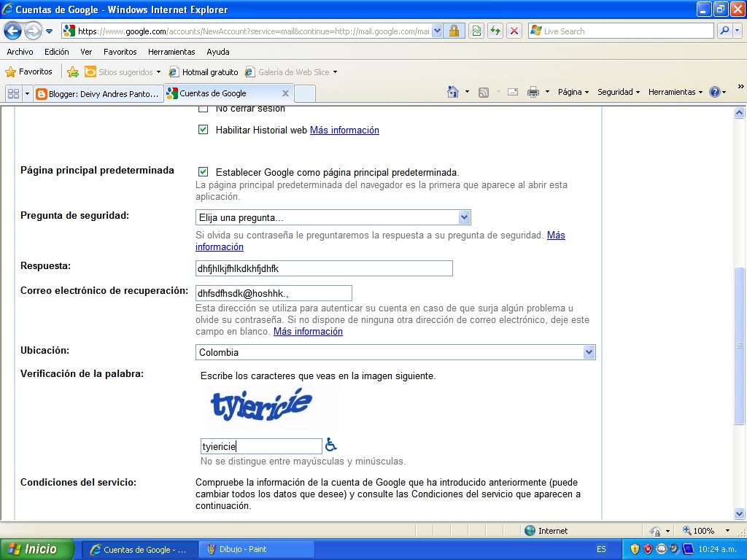The width and height of the screenshot is (747, 560).
Task: Click the 10:24 a.m. taskbar clock
Action: (718, 549)
